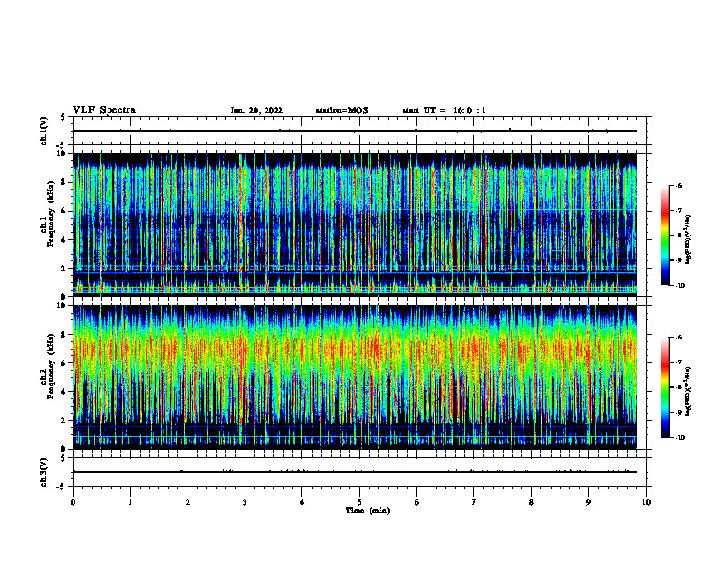Click time axis tick label "6"

click(x=417, y=502)
